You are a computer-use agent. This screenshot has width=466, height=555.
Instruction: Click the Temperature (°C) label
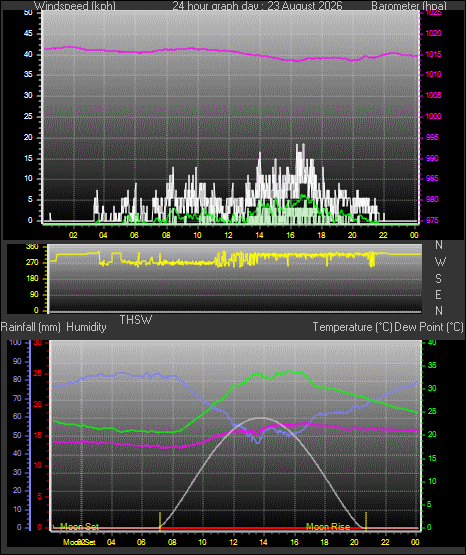click(352, 327)
